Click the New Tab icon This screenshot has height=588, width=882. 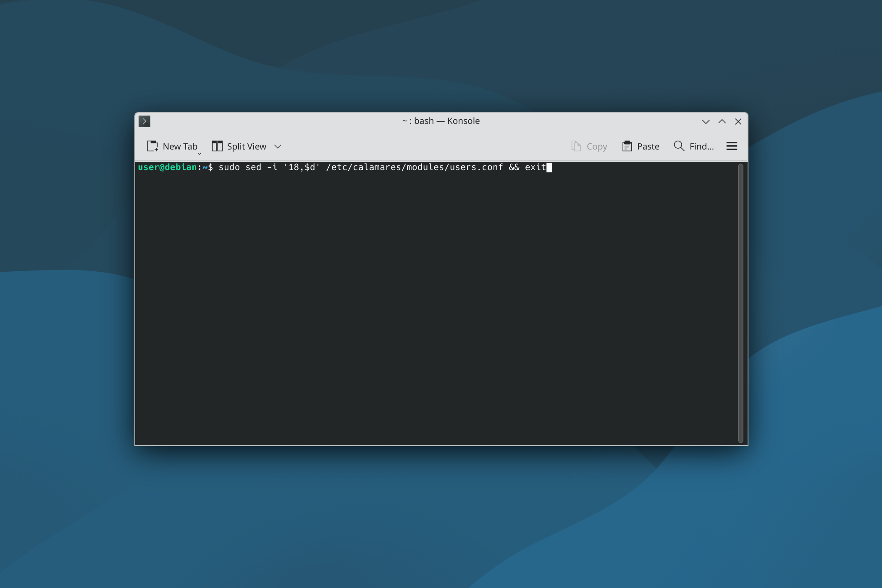152,146
